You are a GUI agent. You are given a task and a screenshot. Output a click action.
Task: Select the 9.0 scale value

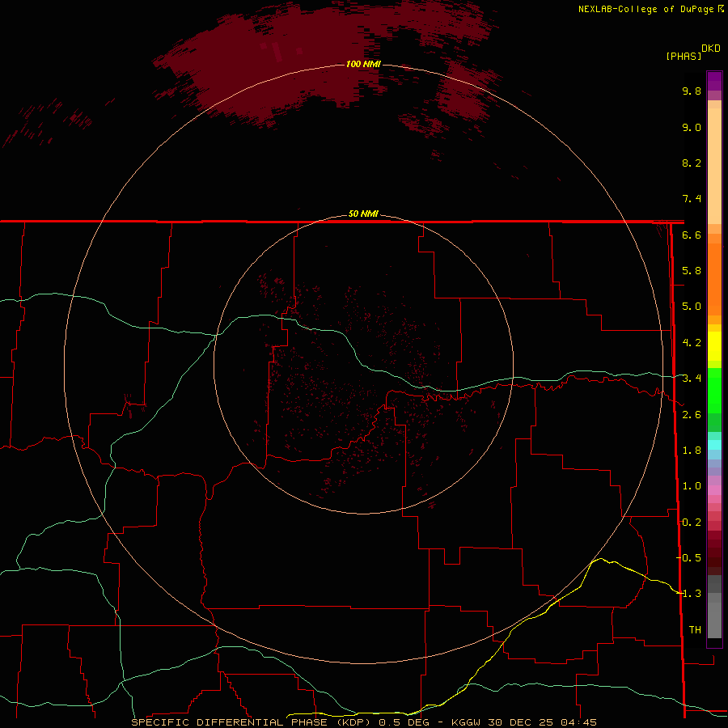point(692,127)
